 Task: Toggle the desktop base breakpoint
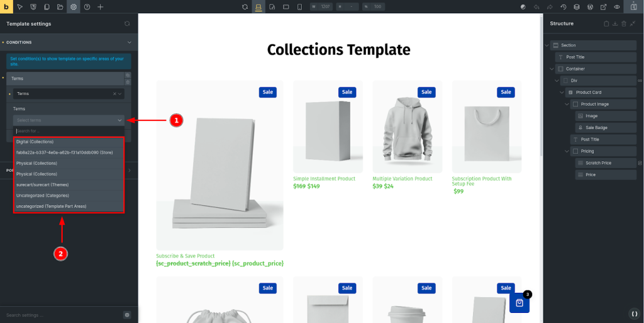point(258,6)
